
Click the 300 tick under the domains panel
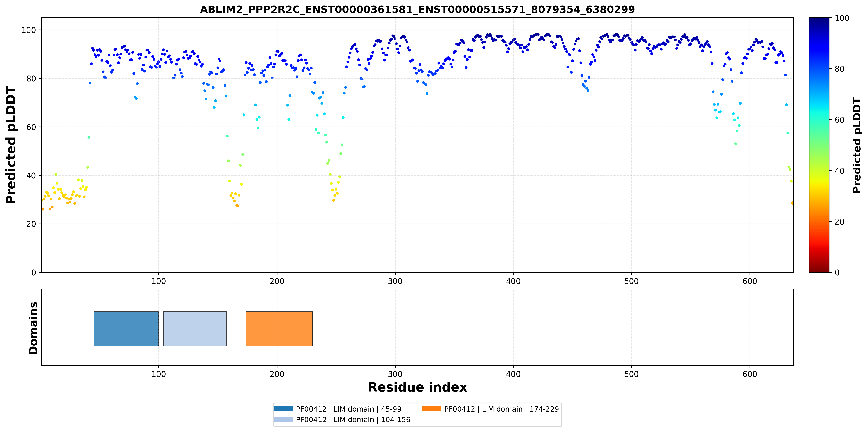click(x=395, y=374)
